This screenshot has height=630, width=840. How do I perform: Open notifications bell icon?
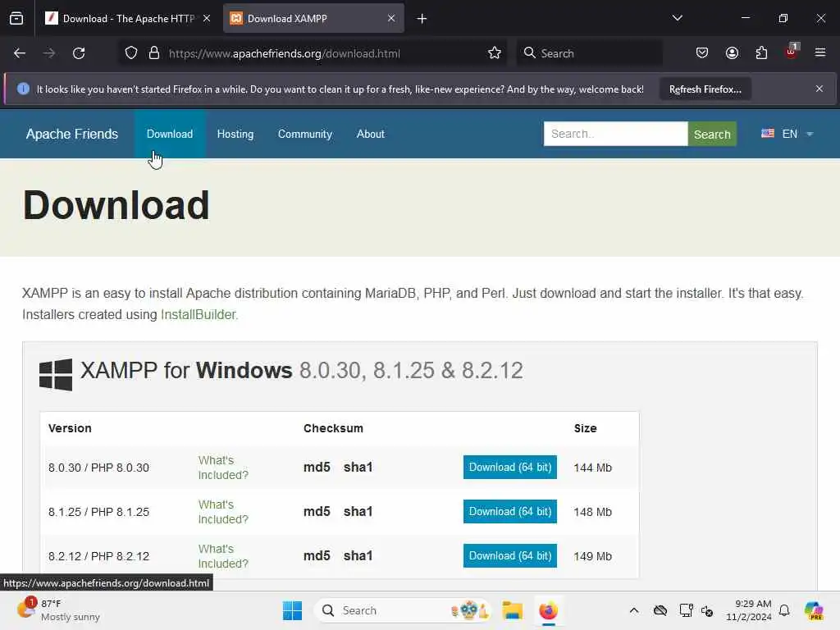[x=784, y=610]
